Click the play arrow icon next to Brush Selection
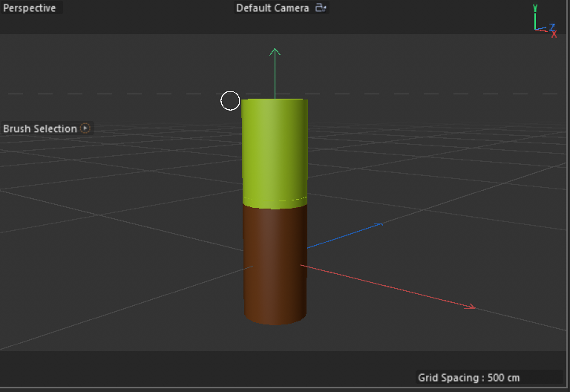The height and width of the screenshot is (392, 570). tap(85, 128)
